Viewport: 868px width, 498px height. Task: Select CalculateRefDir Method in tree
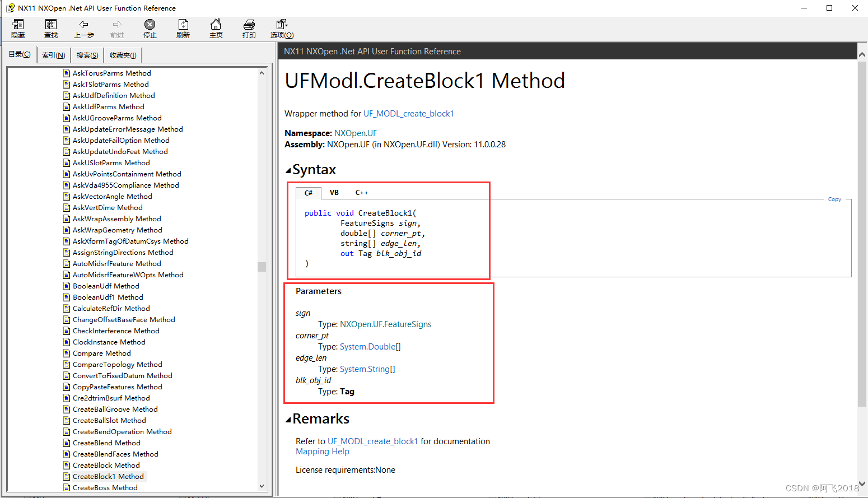111,309
